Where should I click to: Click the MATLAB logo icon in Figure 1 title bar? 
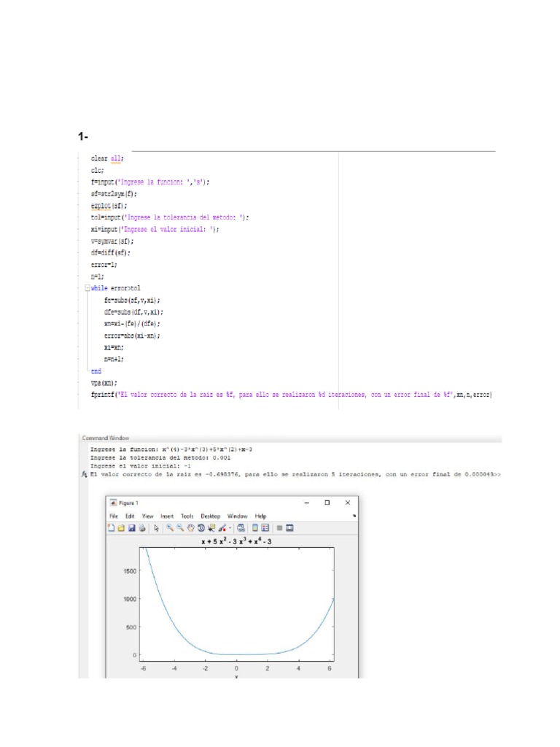113,503
